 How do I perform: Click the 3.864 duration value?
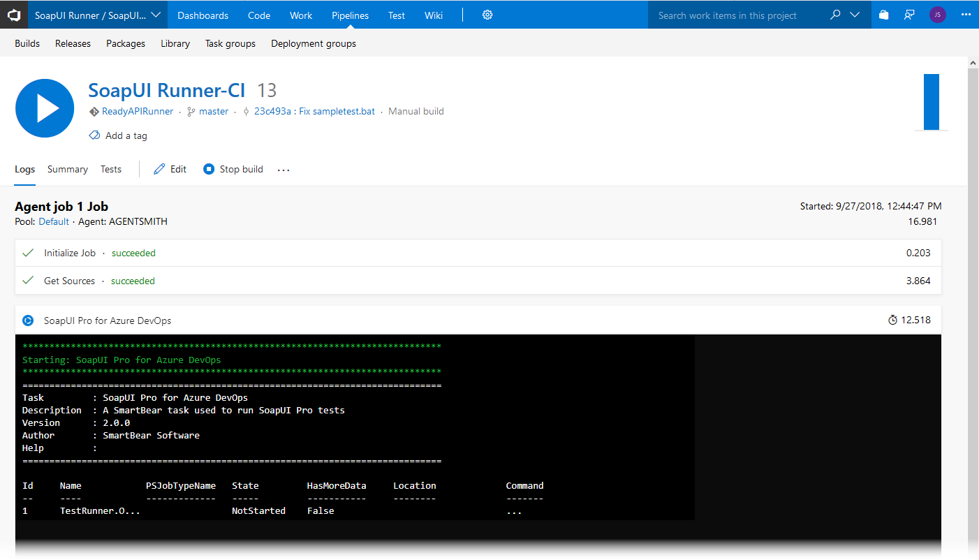click(918, 281)
